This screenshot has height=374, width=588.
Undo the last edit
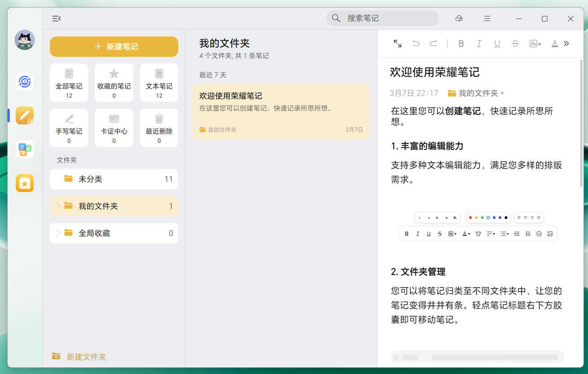coord(416,44)
